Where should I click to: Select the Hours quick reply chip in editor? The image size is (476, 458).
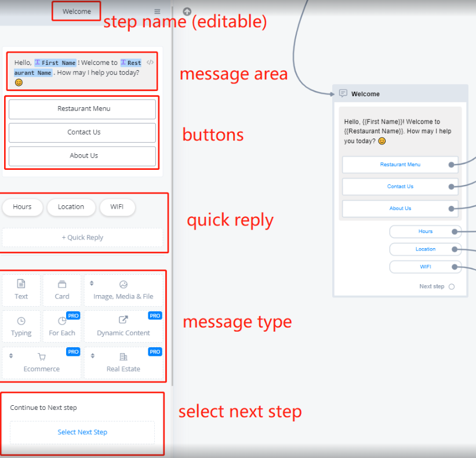23,207
